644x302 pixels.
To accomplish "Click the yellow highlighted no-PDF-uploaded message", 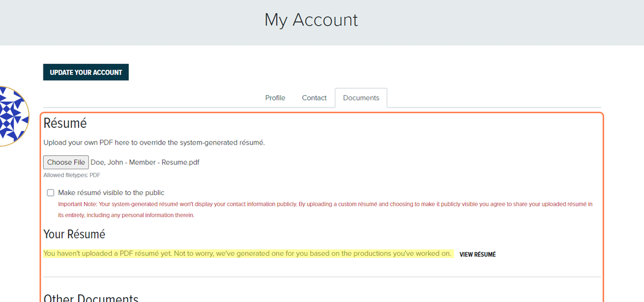I will [x=247, y=254].
